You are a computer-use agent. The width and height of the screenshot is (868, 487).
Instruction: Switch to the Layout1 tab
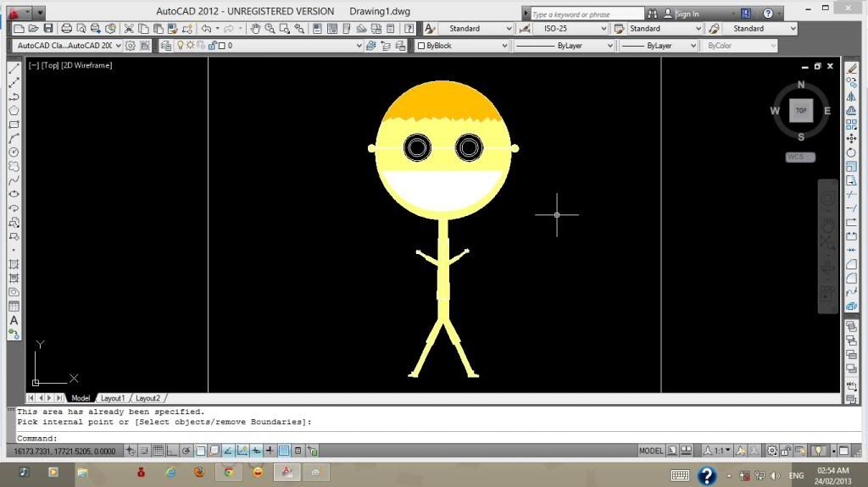(113, 398)
